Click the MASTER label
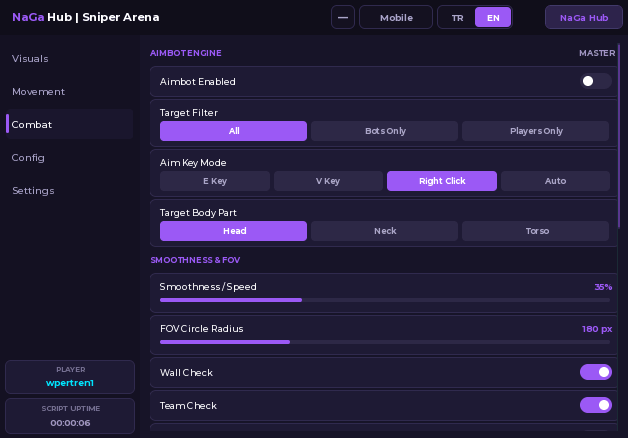 597,53
